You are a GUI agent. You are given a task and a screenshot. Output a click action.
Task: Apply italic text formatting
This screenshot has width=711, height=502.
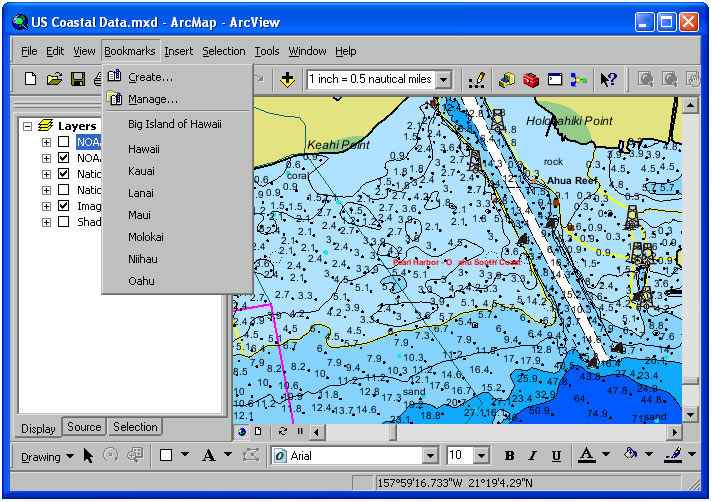tap(533, 456)
